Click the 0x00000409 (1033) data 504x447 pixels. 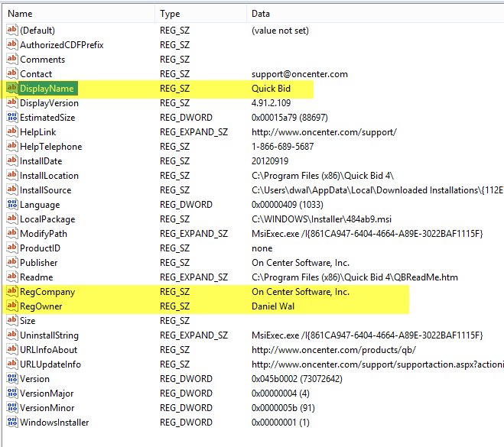(x=288, y=205)
